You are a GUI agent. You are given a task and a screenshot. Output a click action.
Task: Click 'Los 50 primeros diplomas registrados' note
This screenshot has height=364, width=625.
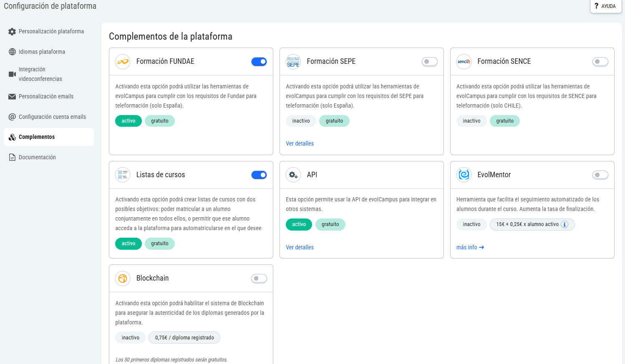pos(171,359)
